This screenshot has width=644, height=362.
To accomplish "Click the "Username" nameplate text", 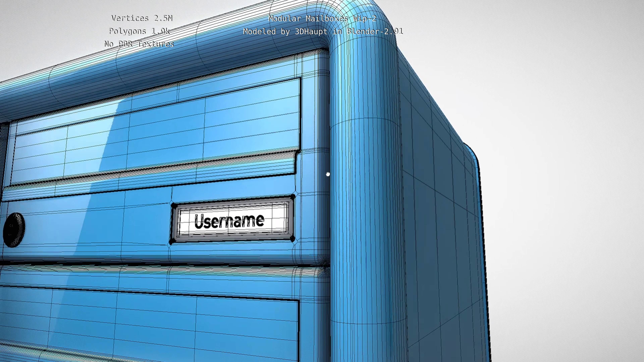I will 229,221.
